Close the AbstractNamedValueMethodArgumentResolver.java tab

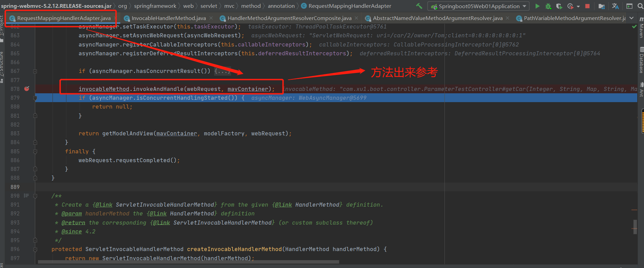tap(507, 18)
